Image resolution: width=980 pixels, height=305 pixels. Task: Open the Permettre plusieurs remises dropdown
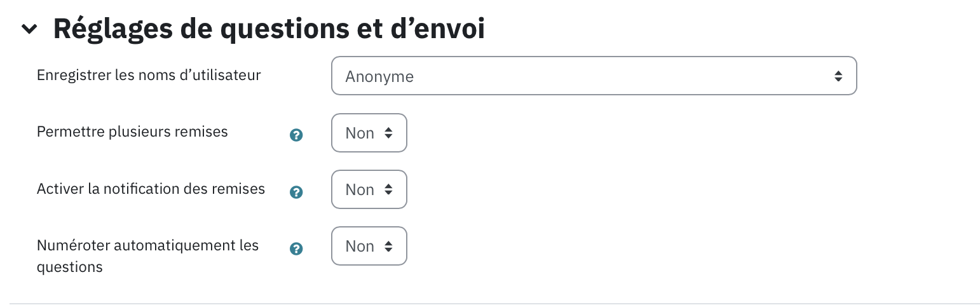pos(369,133)
